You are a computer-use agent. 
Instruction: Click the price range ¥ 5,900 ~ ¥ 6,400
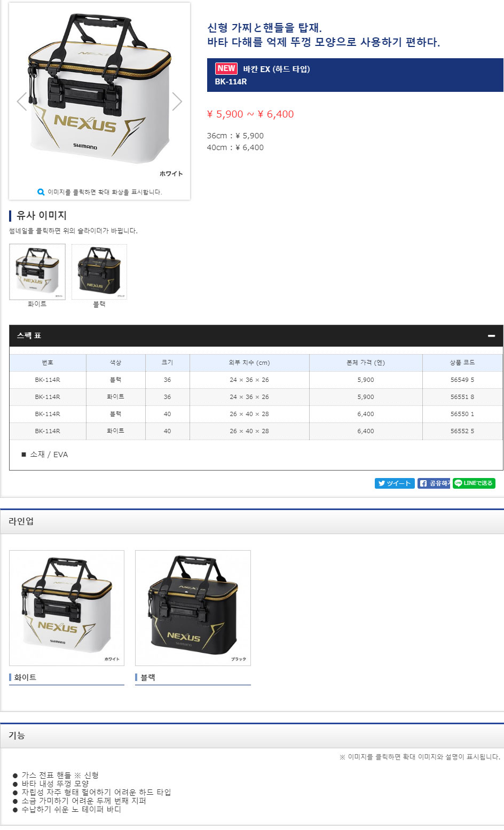[x=250, y=114]
